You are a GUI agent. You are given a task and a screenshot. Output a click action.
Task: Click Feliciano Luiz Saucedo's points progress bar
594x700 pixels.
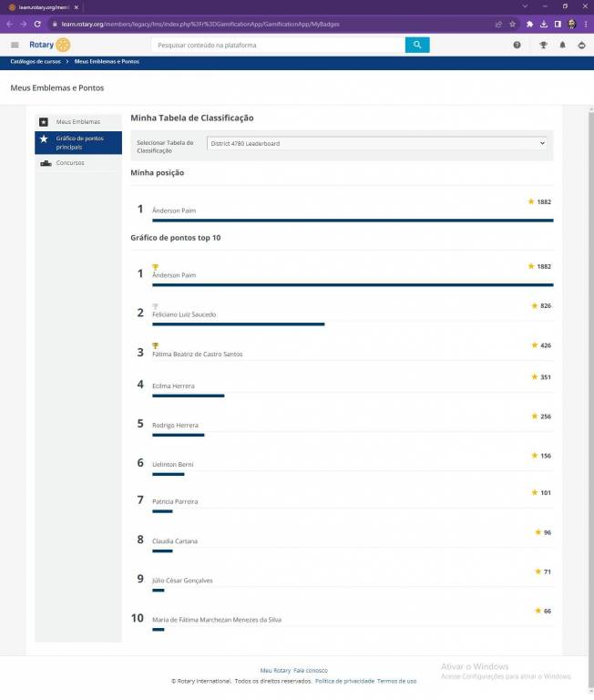pyautogui.click(x=238, y=324)
